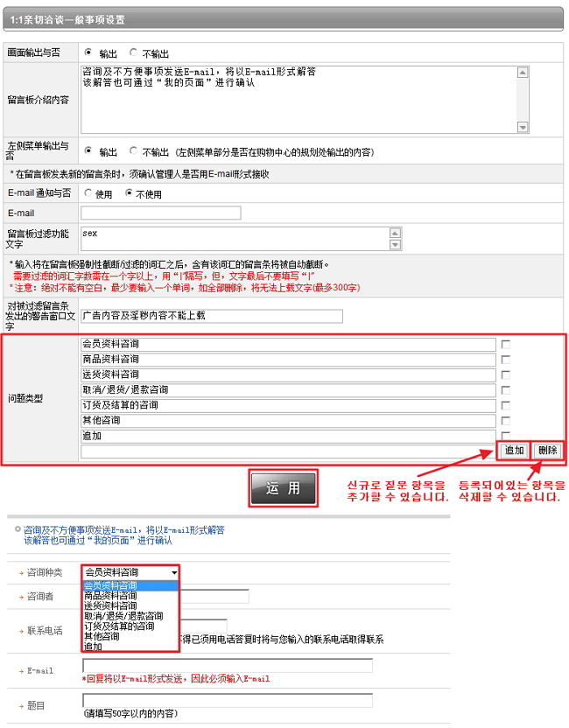Check the box next to 其他咨询 field
The image size is (569, 728).
505,421
